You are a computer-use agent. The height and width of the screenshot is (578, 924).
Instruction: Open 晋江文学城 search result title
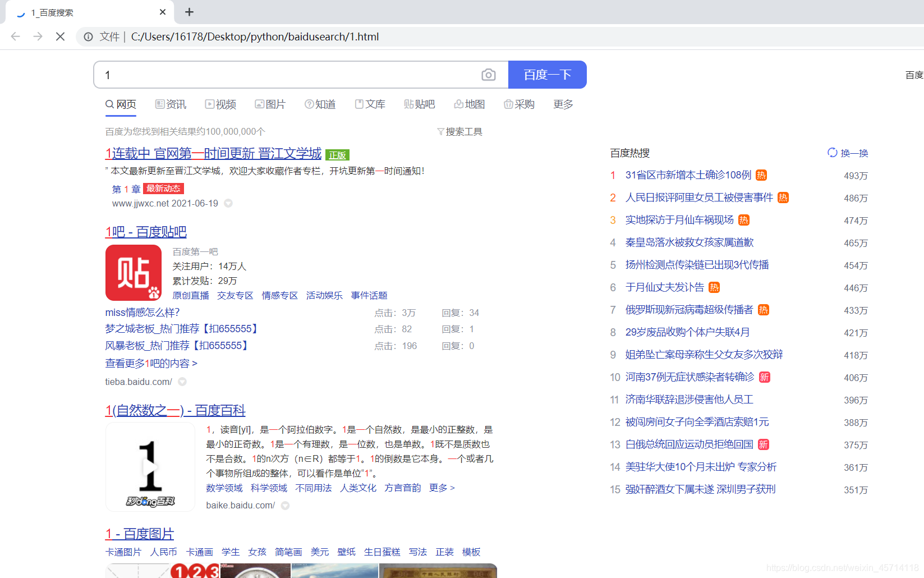click(213, 153)
